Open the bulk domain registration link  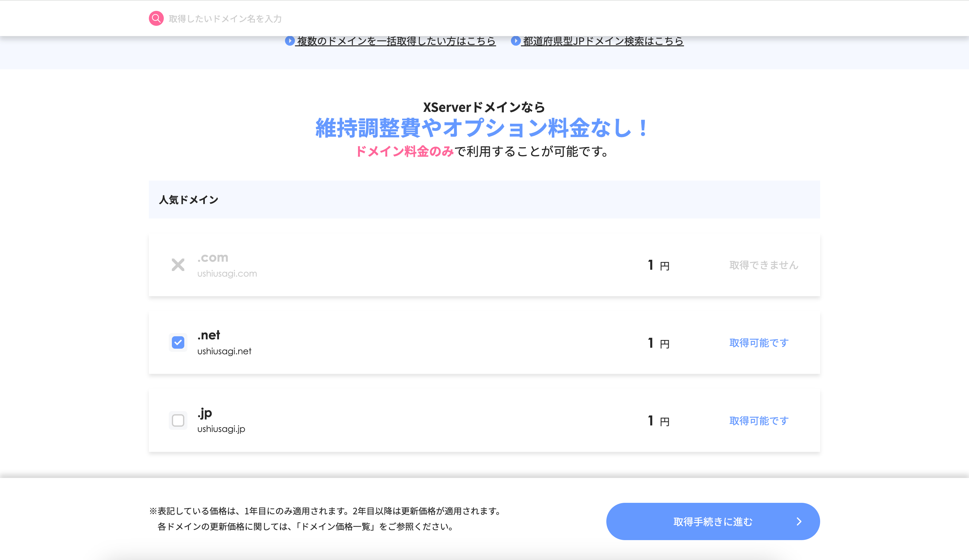[x=396, y=41]
